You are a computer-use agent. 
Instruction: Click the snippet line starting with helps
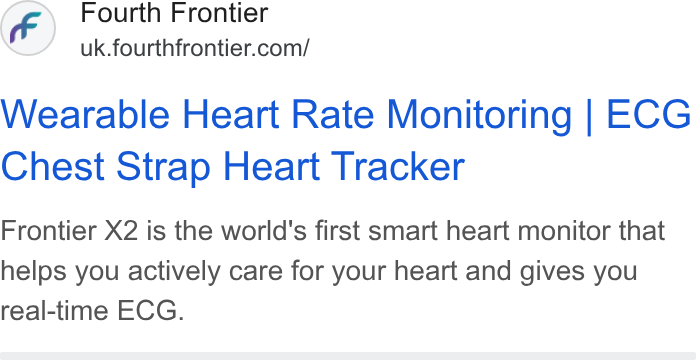point(319,271)
